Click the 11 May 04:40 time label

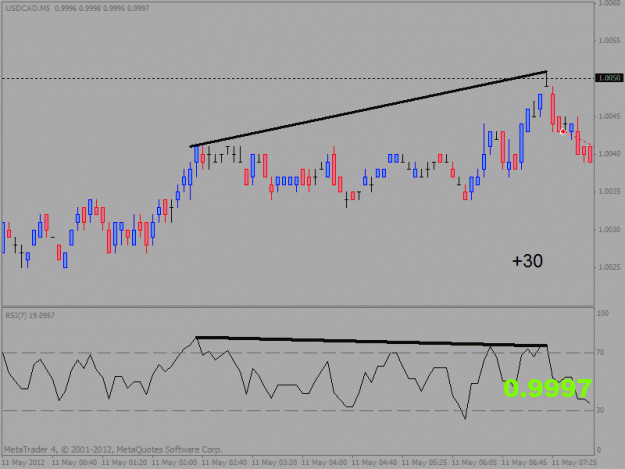pos(374,463)
